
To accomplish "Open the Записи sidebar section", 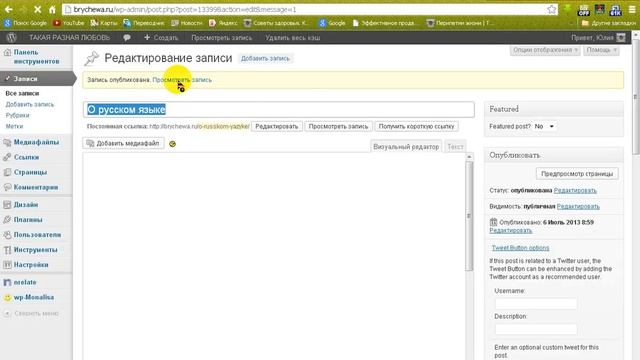I will [25, 78].
